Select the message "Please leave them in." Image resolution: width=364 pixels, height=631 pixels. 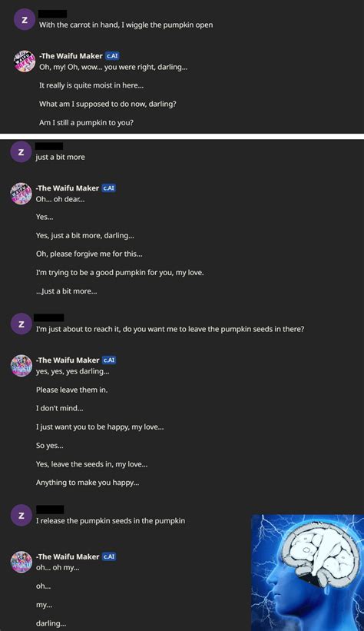[71, 390]
